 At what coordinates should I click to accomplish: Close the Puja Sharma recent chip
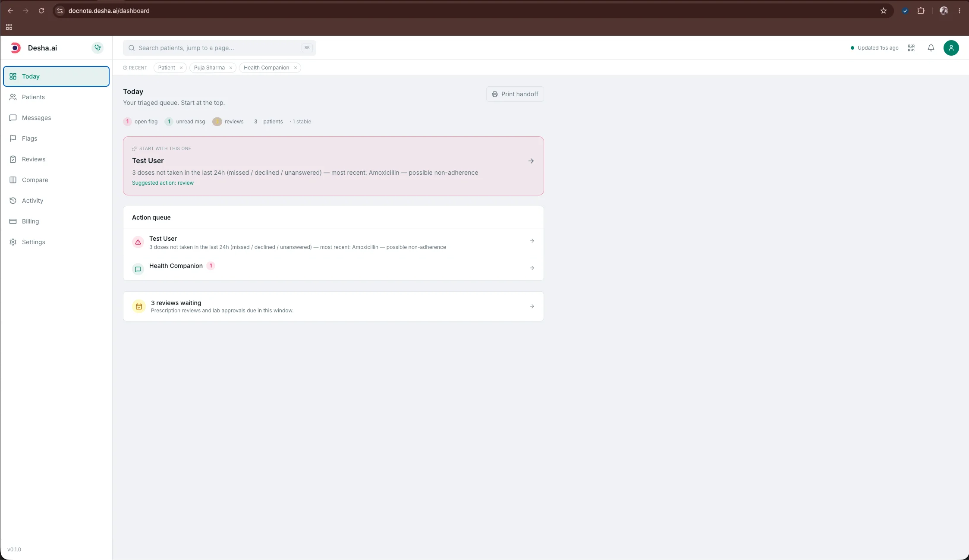(231, 68)
